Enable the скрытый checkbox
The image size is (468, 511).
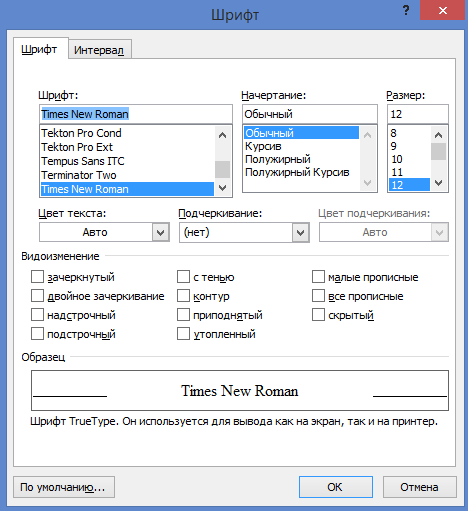(x=318, y=315)
